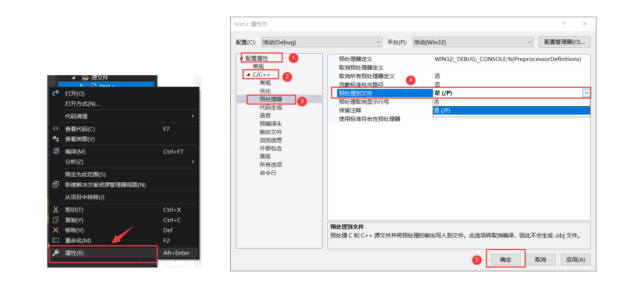Click the 应用(A) button
The height and width of the screenshot is (291, 644).
[576, 259]
